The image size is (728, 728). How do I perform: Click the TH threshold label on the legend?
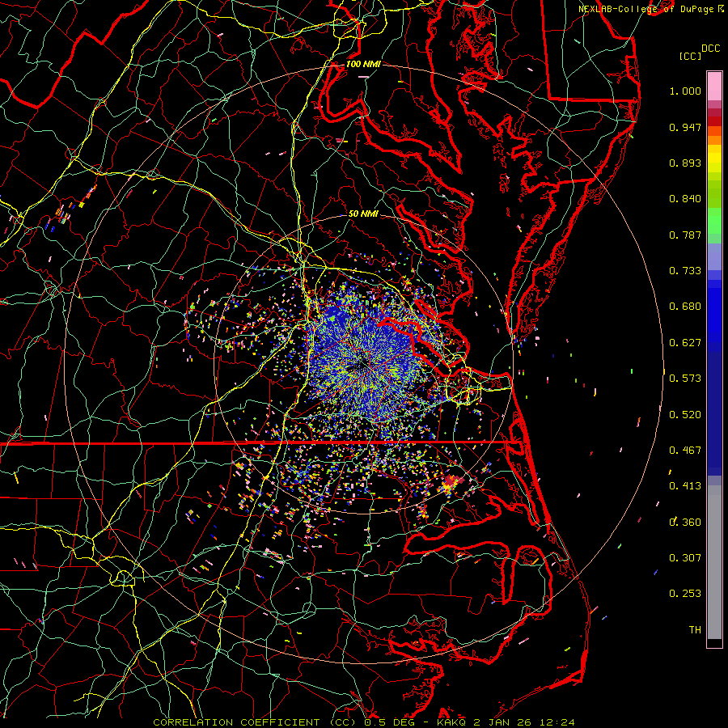click(x=695, y=630)
